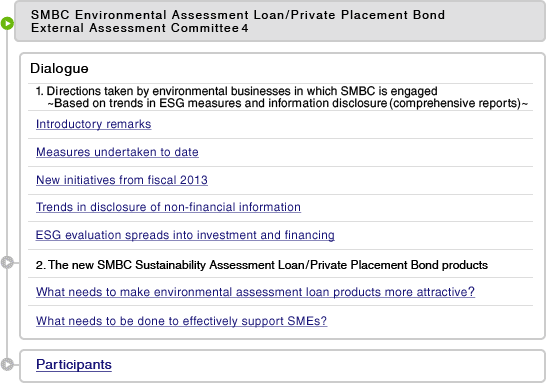Open Trends in disclosure of non-financial information
The height and width of the screenshot is (383, 546).
[x=168, y=207]
